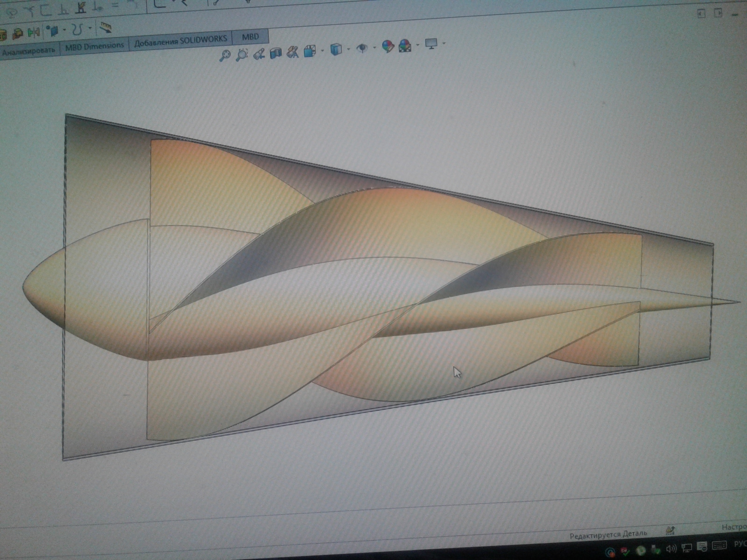Click the Edit Appearance color ball icon

(388, 46)
